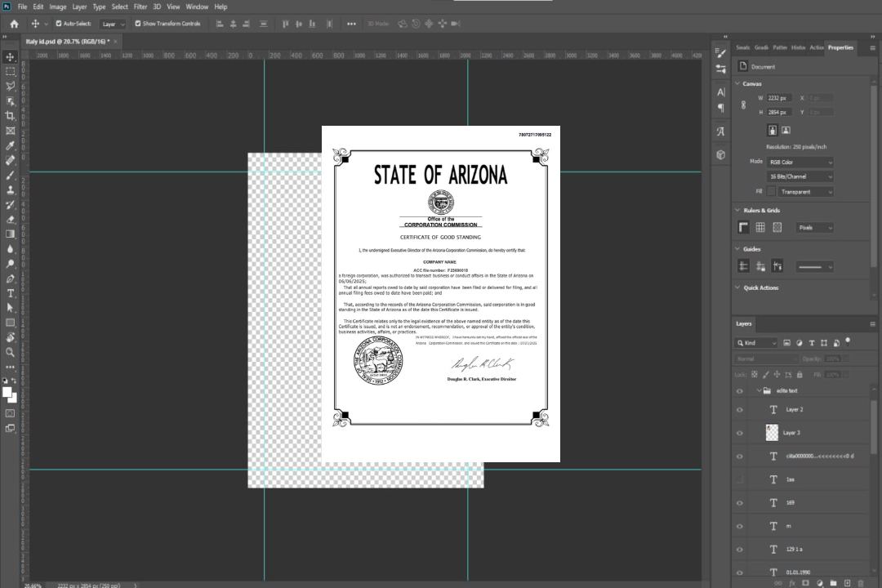
Task: Set canvas to landscape orientation
Action: point(786,130)
